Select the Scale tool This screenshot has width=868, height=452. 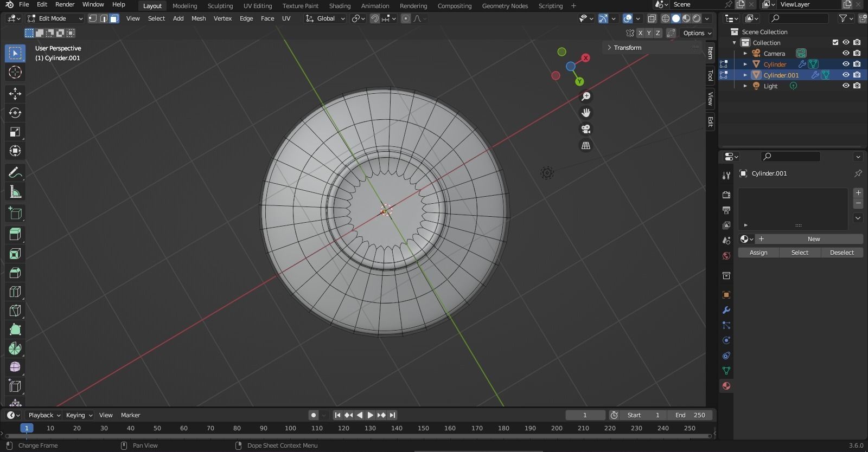(15, 132)
